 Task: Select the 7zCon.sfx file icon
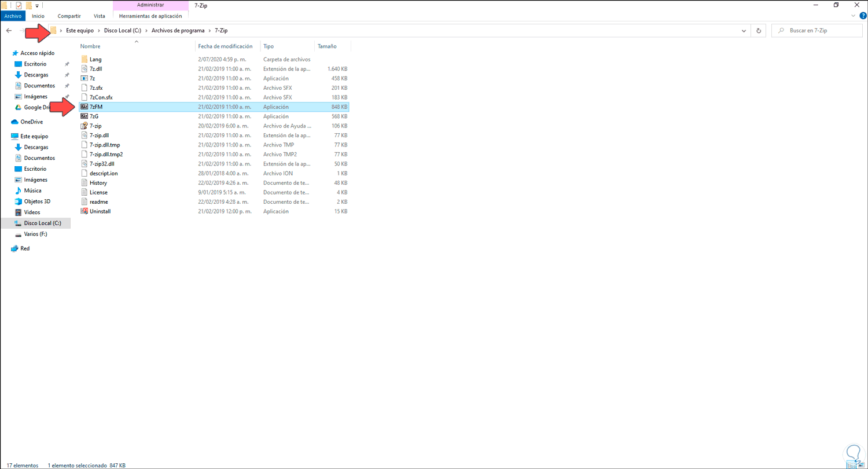pos(84,97)
